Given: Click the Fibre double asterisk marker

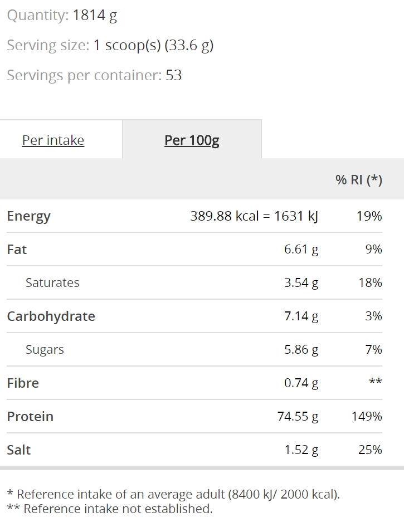Looking at the screenshot, I should [376, 382].
